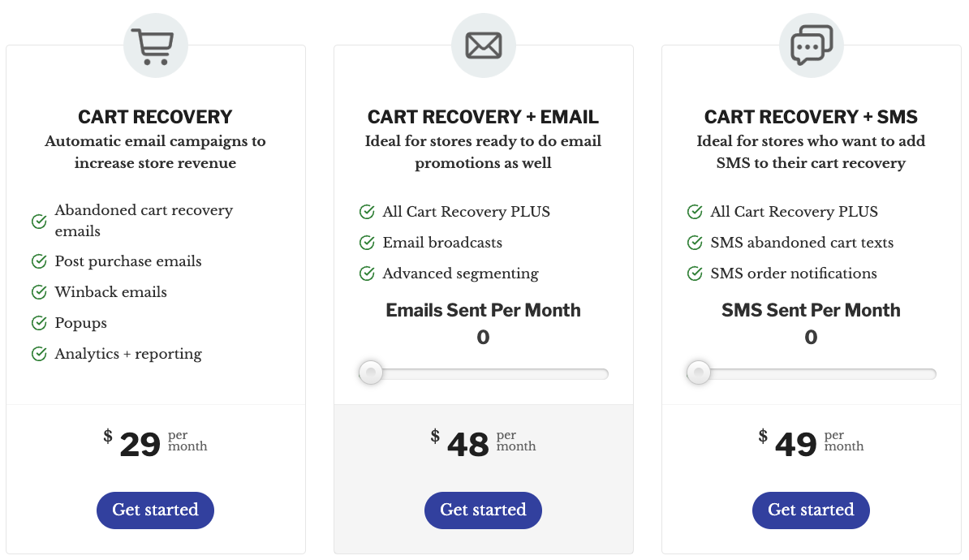Click the chat bubbles icon above Cart Recovery + SMS
The image size is (969, 560).
[x=811, y=45]
